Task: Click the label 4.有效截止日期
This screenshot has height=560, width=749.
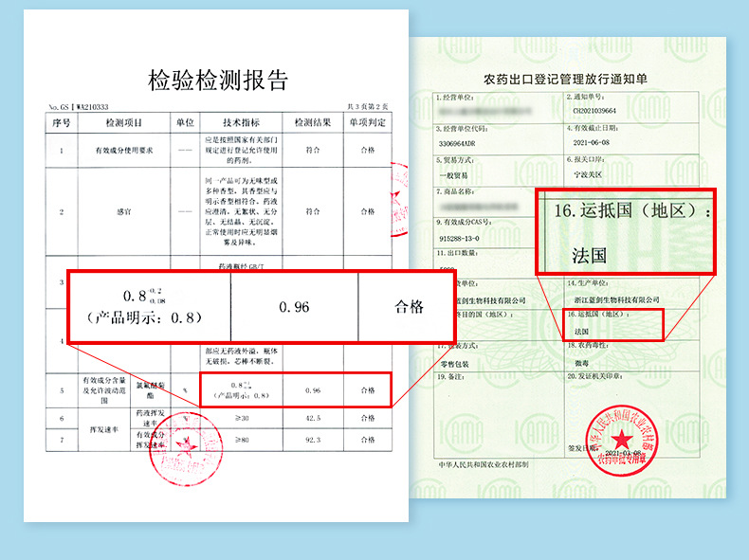Action: [x=593, y=128]
